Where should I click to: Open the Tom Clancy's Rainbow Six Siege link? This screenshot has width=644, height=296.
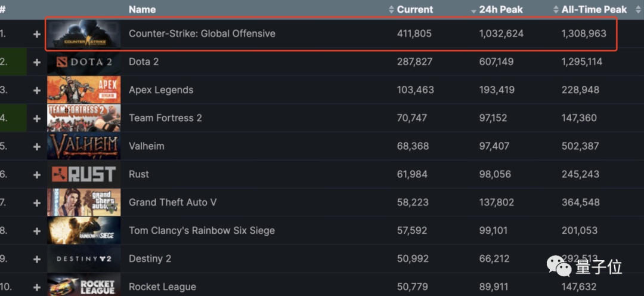point(202,230)
